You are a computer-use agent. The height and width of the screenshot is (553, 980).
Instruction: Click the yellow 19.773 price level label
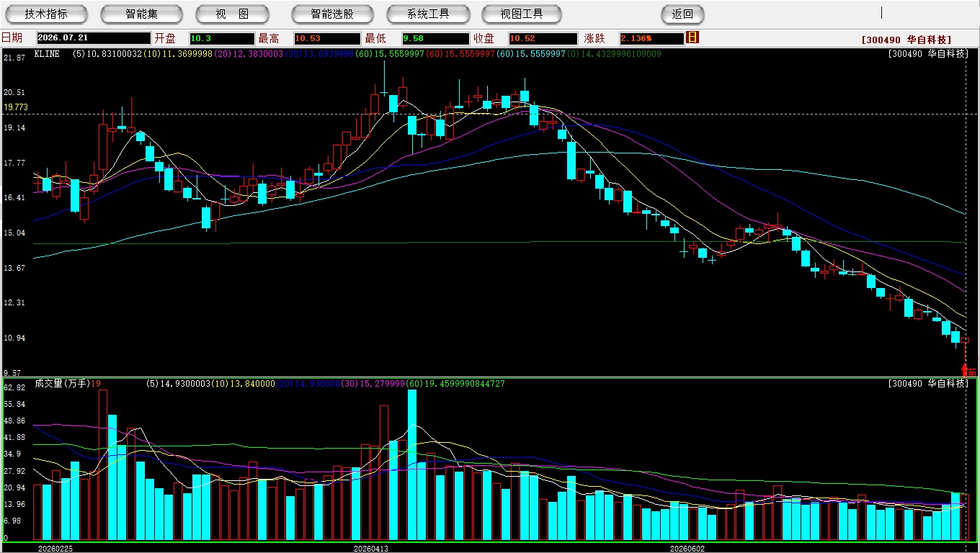click(x=16, y=107)
